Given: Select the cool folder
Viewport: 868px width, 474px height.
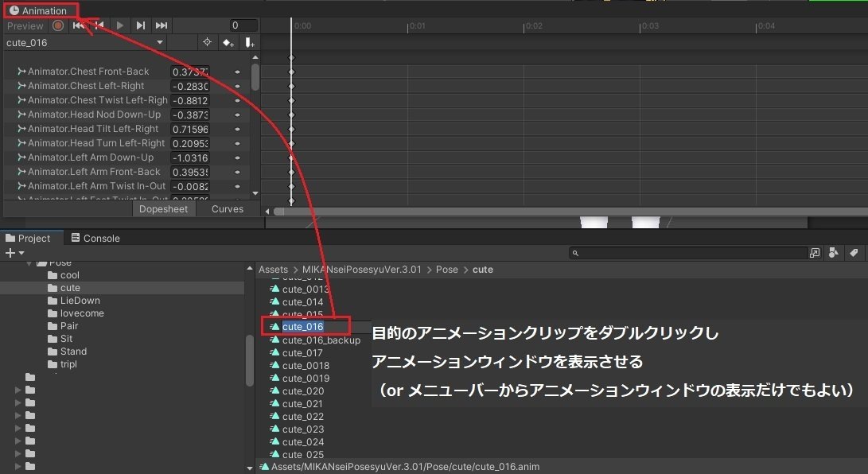Looking at the screenshot, I should click(x=64, y=275).
